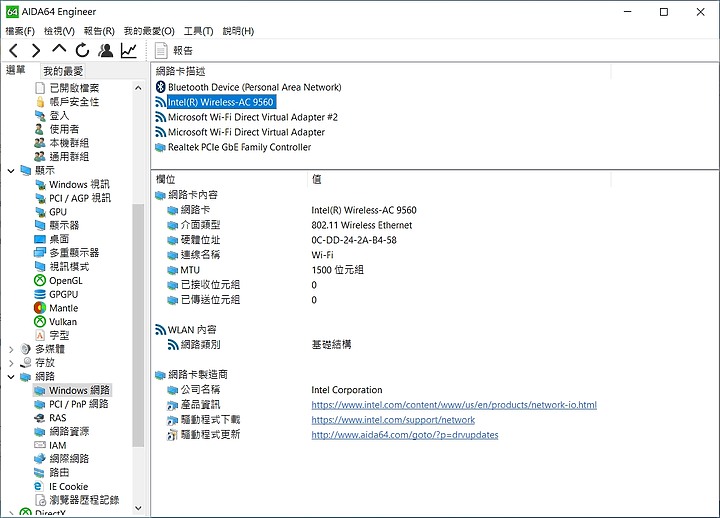Image resolution: width=720 pixels, height=518 pixels.
Task: Expand the 存放 tree node
Action: tap(11, 363)
